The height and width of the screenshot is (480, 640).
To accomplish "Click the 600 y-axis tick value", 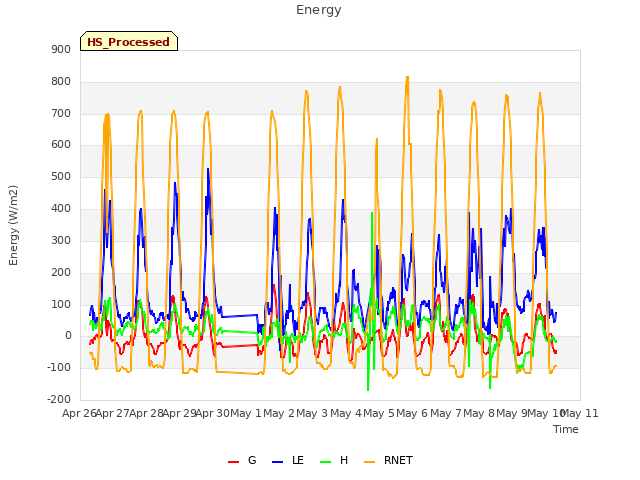I will click(61, 144).
